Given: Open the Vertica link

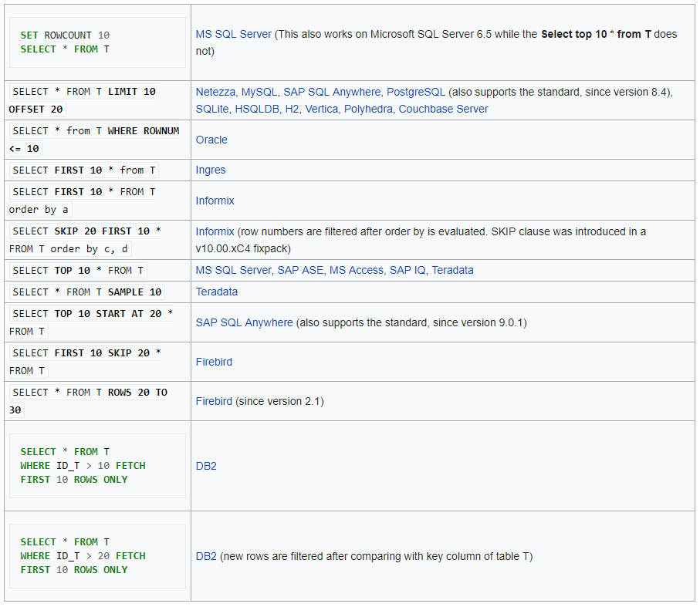Looking at the screenshot, I should click(321, 109).
